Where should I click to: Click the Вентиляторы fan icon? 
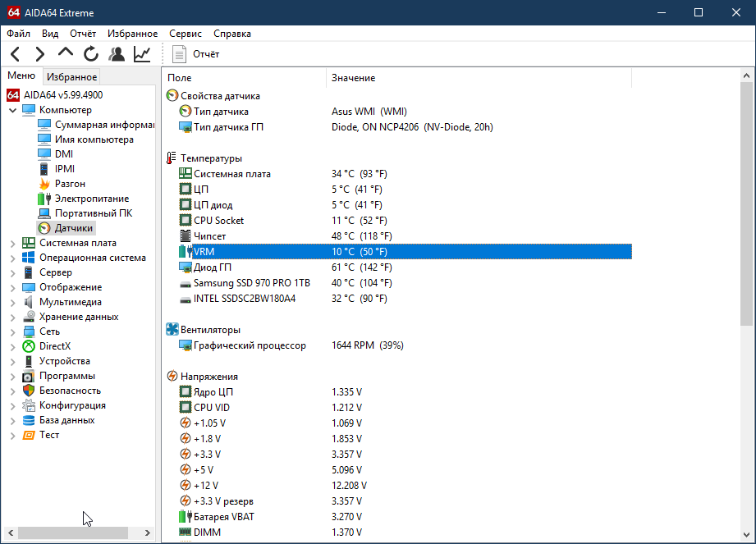pos(172,330)
